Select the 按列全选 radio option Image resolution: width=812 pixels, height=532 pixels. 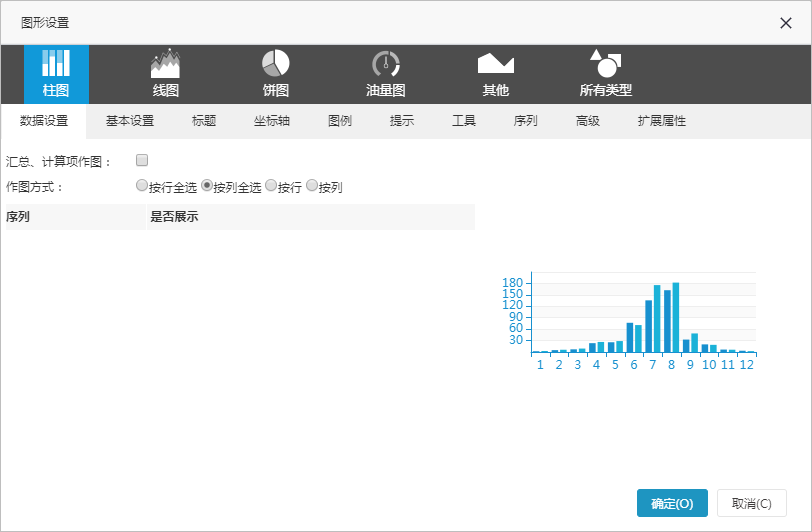point(207,185)
